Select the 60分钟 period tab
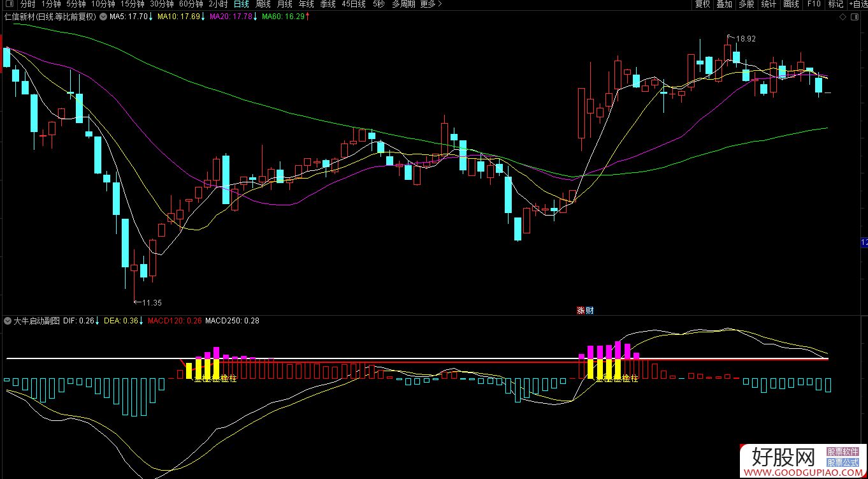 191,4
